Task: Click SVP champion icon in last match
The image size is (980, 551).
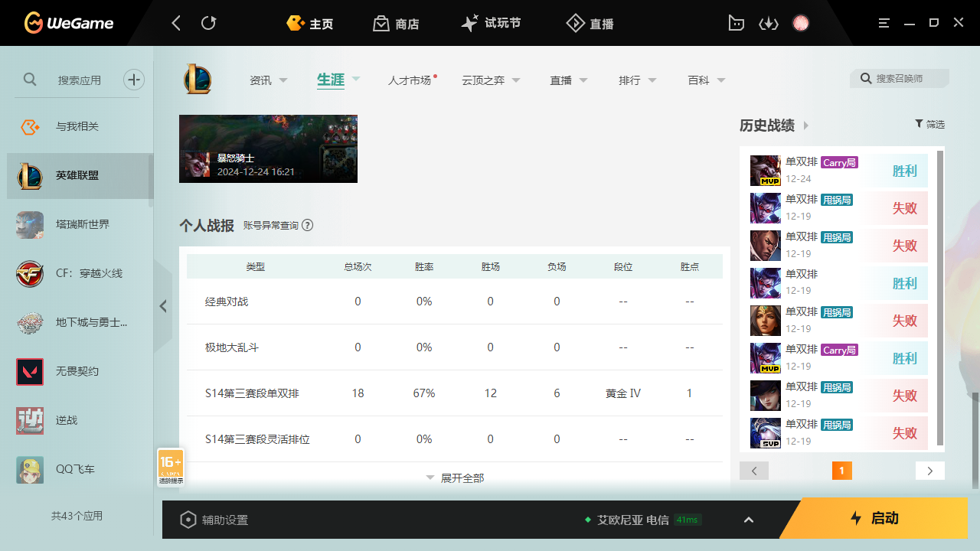Action: click(765, 433)
